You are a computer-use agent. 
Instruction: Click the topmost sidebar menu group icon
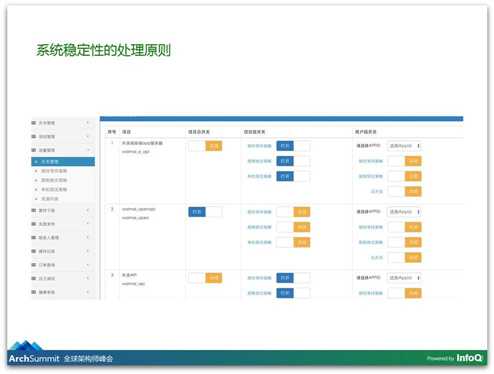pyautogui.click(x=34, y=123)
